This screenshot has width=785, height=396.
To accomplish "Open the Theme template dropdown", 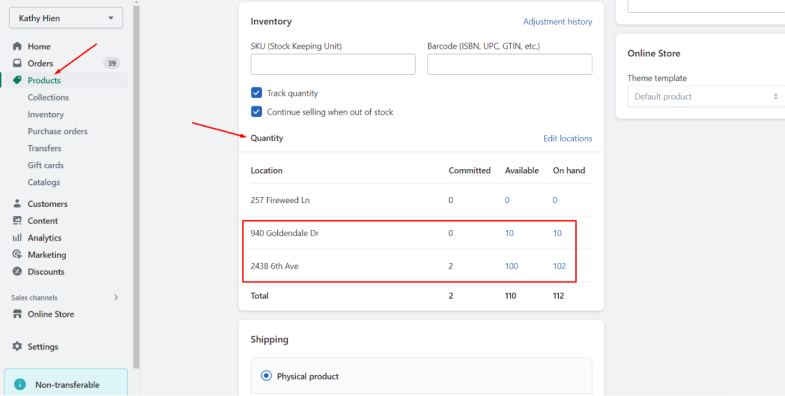I will click(706, 97).
